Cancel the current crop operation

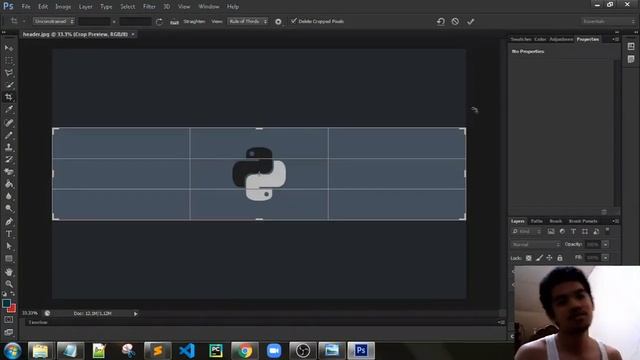click(x=455, y=21)
